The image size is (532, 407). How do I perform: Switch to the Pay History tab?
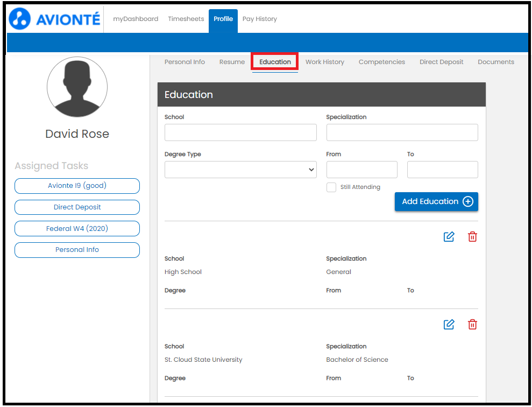point(259,18)
